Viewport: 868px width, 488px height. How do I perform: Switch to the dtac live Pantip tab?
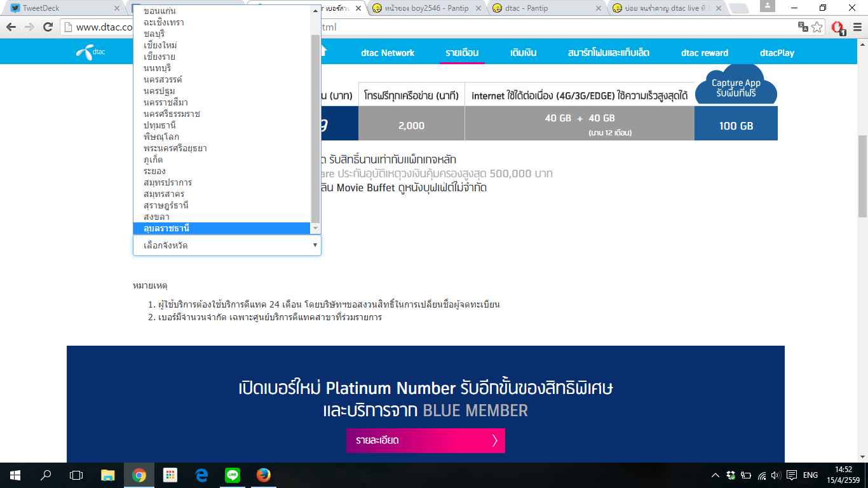tap(666, 8)
